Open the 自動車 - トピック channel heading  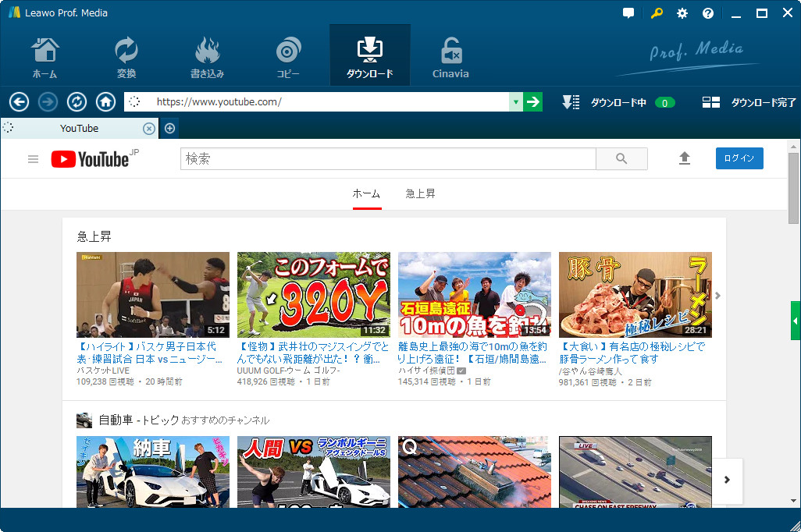coord(138,420)
